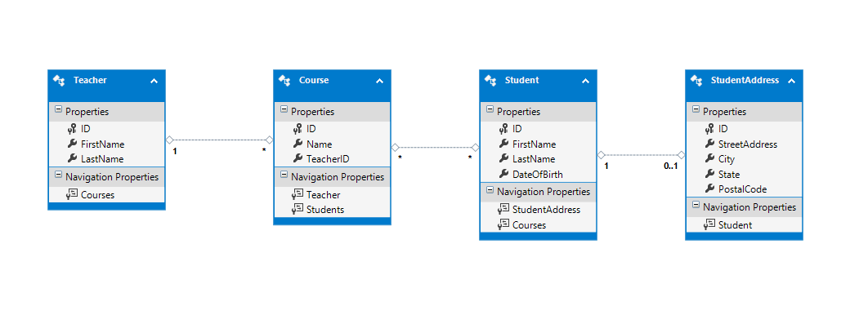Click the navigation icon beside Courses in Teacher
Screen dimensions: 868x324
coord(71,194)
